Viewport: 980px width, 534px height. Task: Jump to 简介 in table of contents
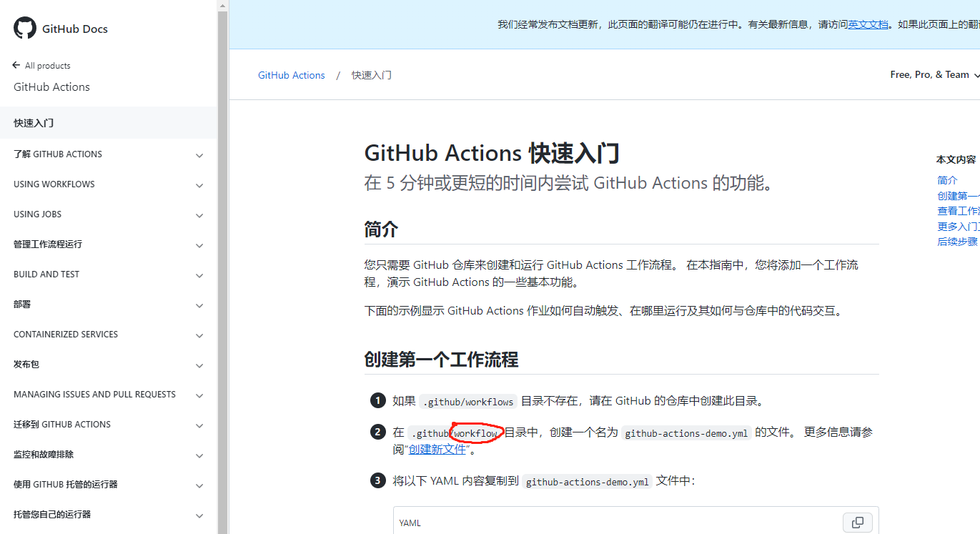click(x=947, y=180)
